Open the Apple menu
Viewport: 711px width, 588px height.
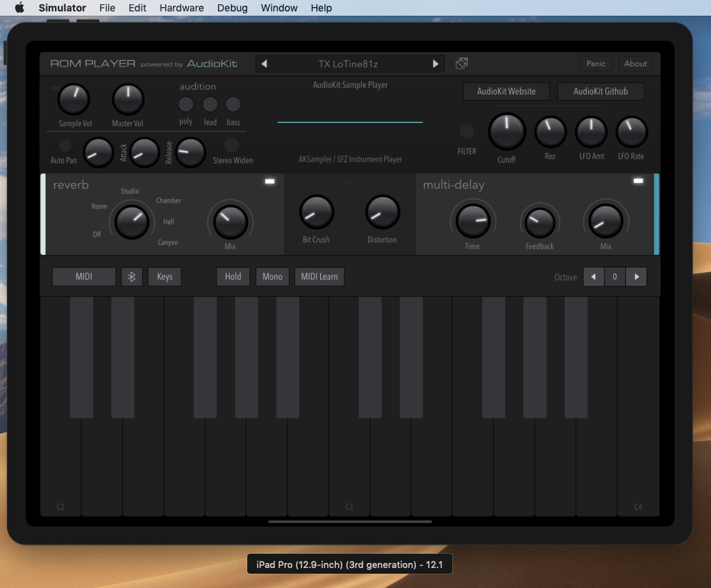tap(19, 8)
